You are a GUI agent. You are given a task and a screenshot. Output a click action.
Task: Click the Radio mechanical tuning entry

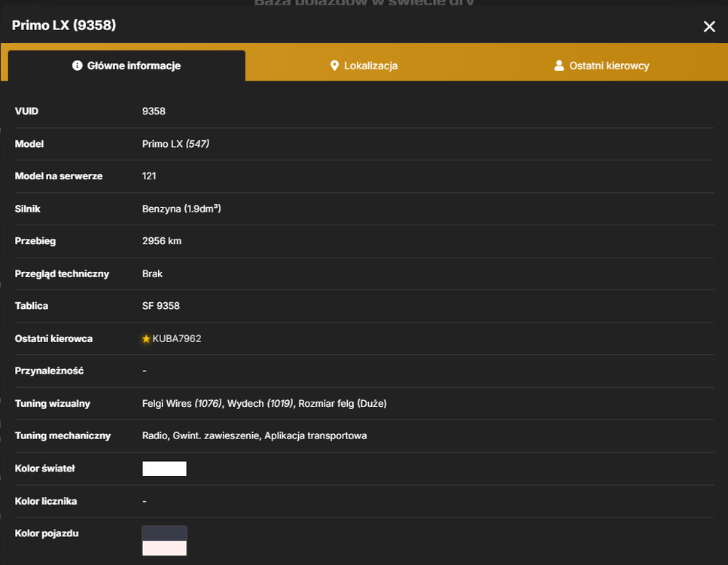click(x=154, y=436)
